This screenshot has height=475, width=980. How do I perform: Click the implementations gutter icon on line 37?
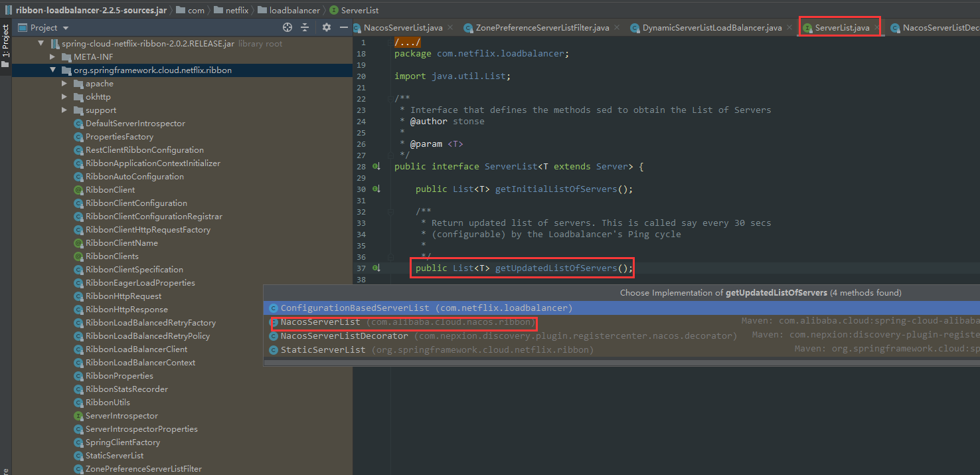click(376, 268)
